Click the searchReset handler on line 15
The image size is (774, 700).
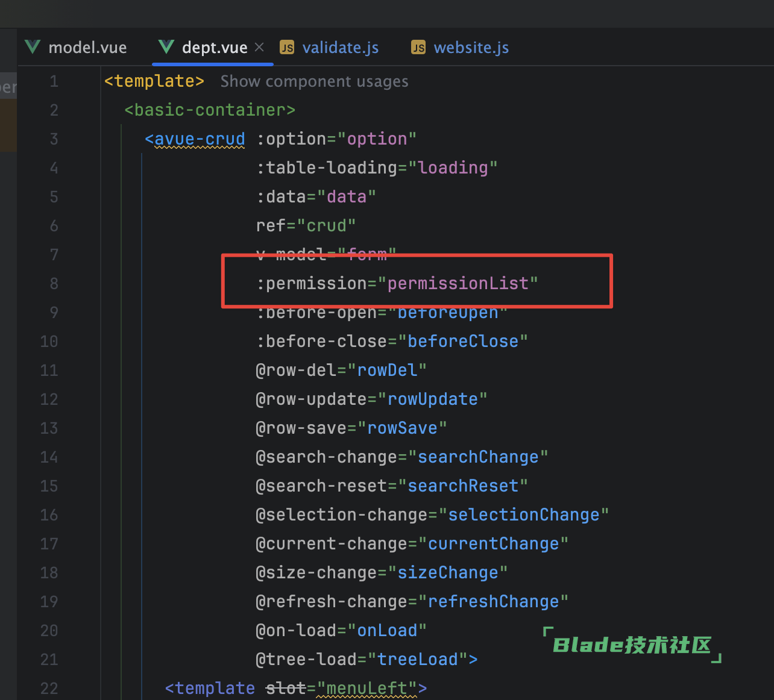tap(463, 486)
